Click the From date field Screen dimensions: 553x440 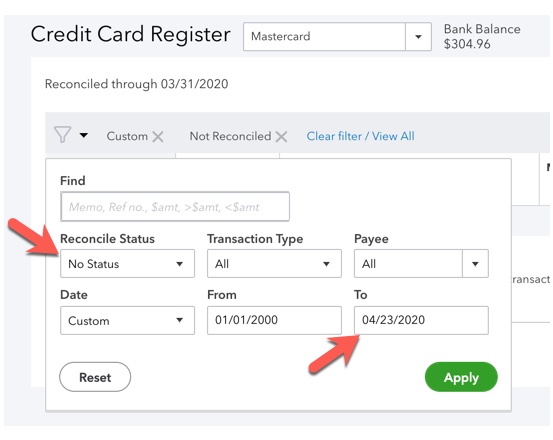click(x=274, y=320)
